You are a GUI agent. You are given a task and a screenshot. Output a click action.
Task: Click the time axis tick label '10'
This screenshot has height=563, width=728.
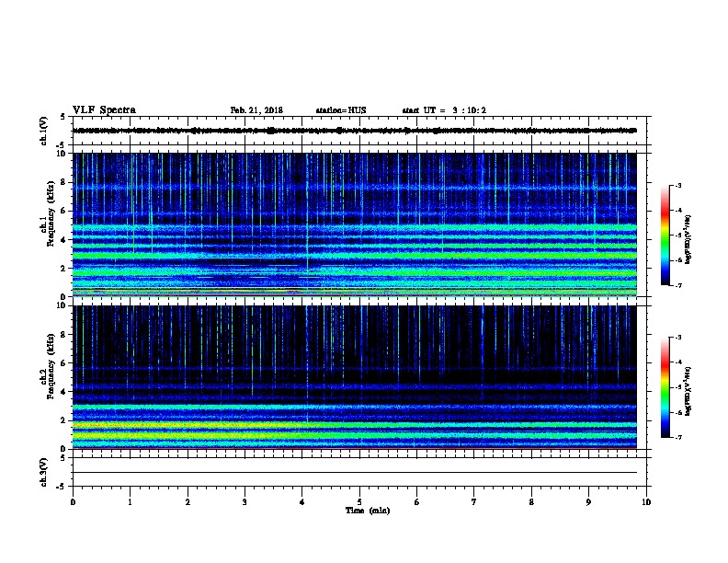coord(646,502)
